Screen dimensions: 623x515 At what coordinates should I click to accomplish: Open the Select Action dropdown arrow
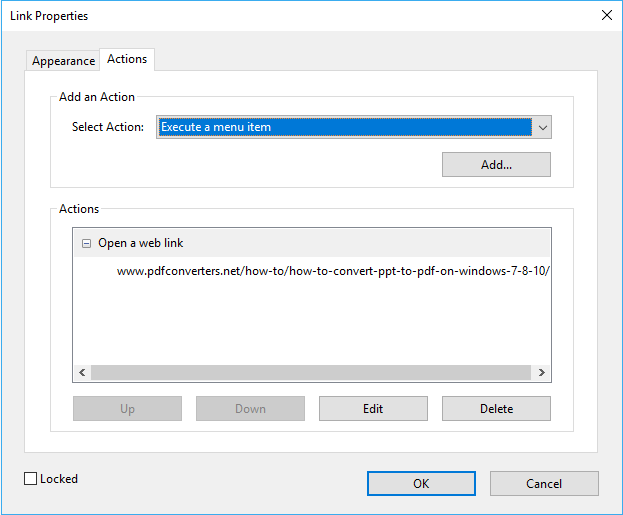click(x=542, y=127)
